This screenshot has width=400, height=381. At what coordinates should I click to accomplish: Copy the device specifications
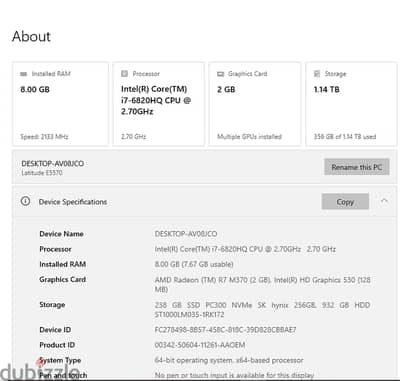click(345, 202)
